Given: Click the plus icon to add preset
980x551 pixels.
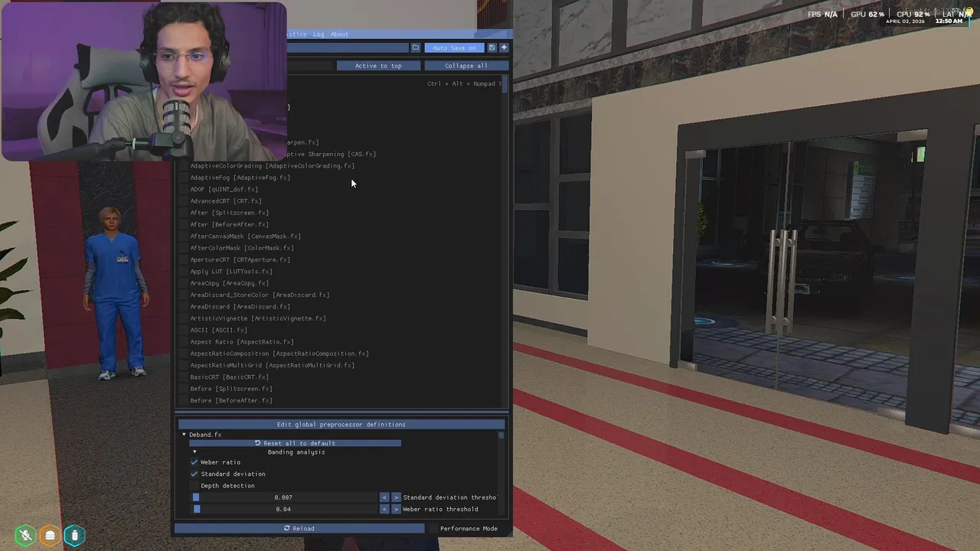Looking at the screenshot, I should [x=504, y=47].
